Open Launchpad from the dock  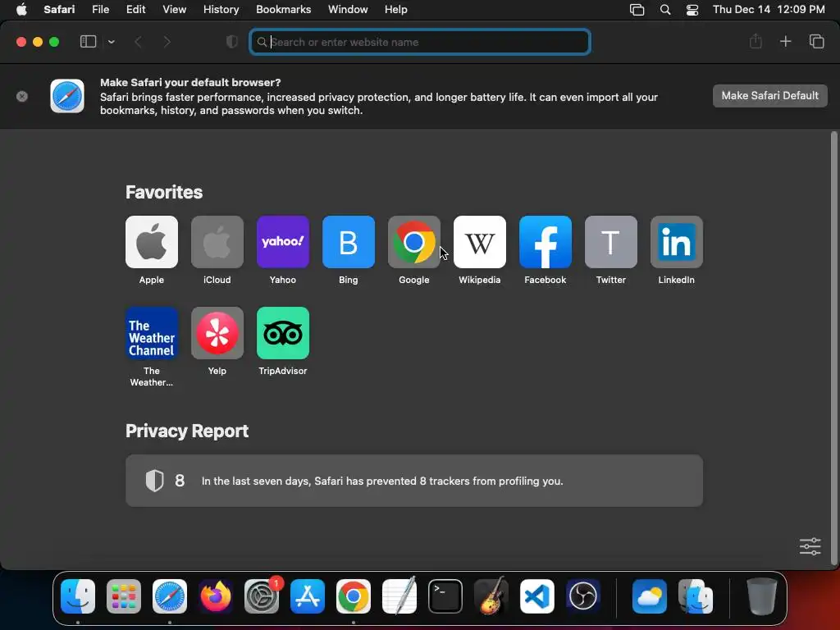(124, 596)
